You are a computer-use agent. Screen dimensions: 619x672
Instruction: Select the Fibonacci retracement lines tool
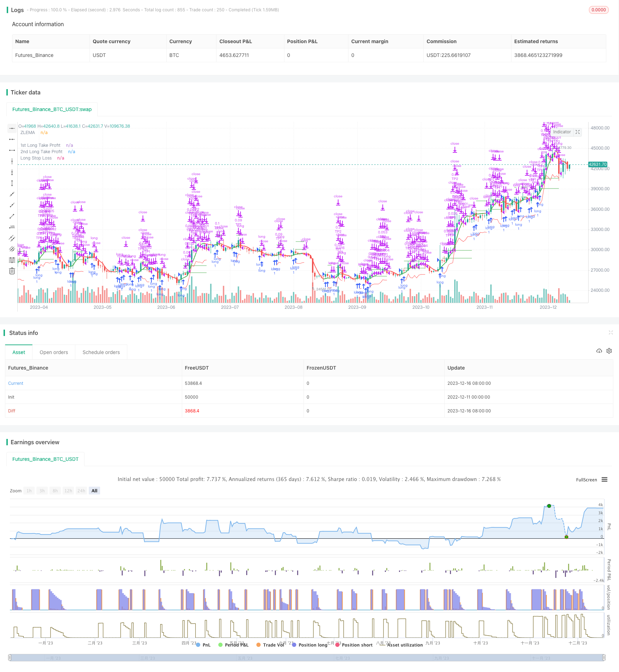[12, 260]
